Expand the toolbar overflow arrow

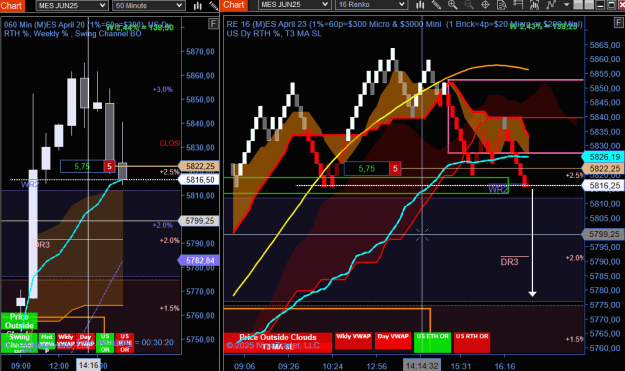click(566, 5)
